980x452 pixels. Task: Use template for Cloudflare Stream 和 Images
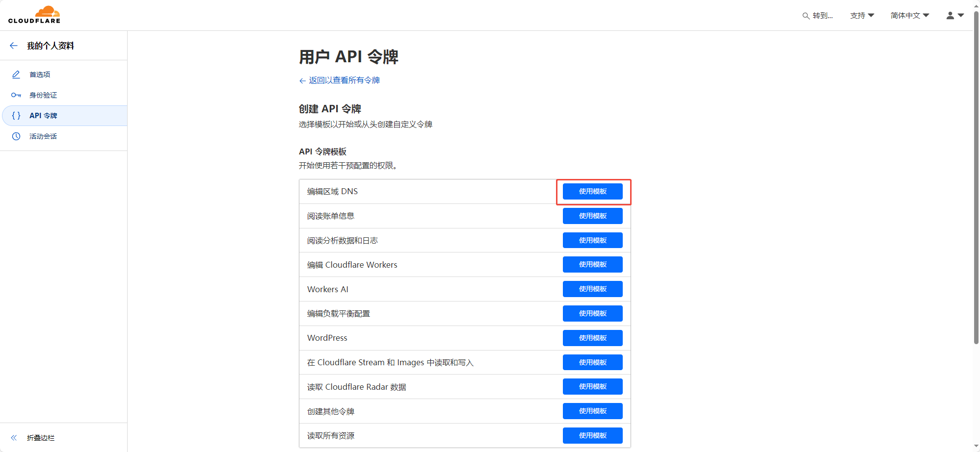[592, 362]
